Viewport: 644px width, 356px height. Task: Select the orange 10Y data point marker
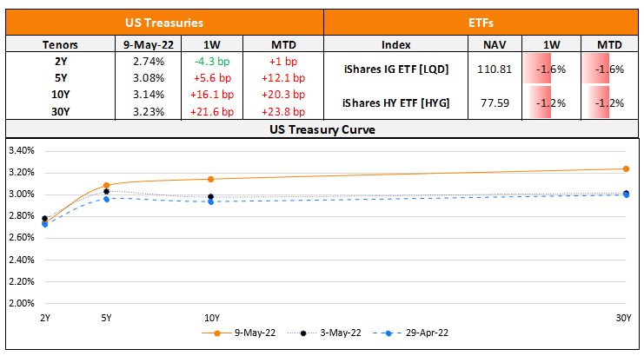tap(210, 179)
